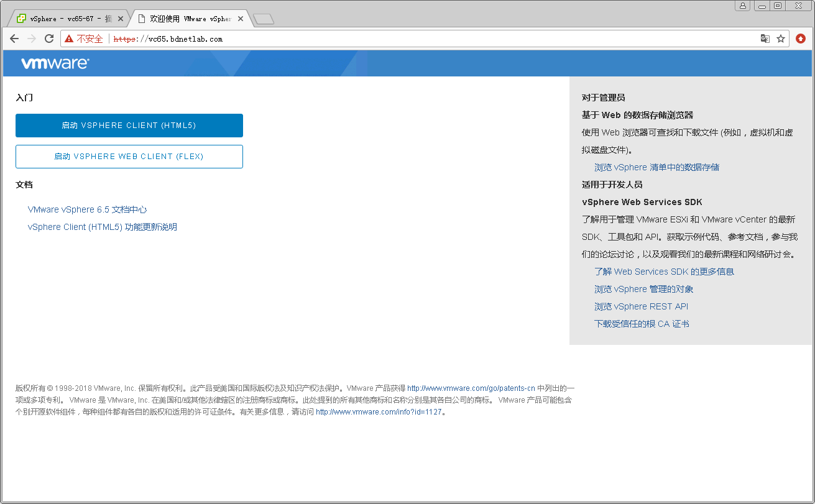Open the user profile icon in title bar
This screenshot has height=504, width=815.
coord(743,6)
